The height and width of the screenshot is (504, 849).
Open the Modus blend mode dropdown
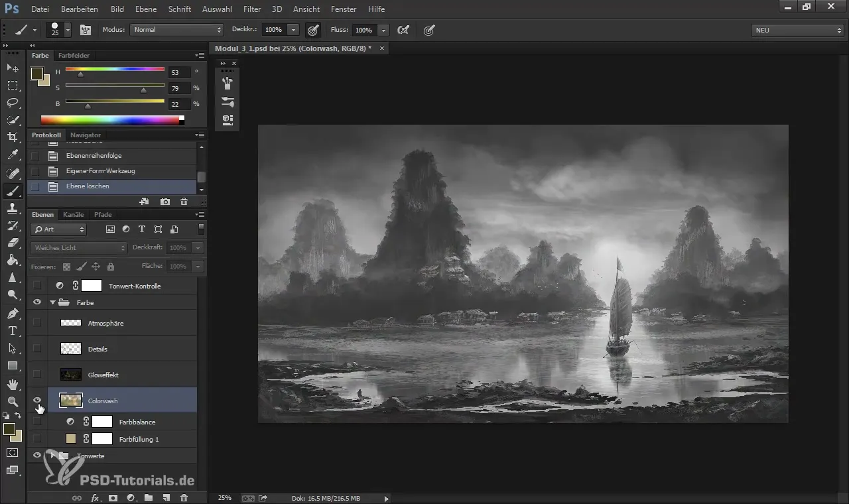[x=177, y=30]
